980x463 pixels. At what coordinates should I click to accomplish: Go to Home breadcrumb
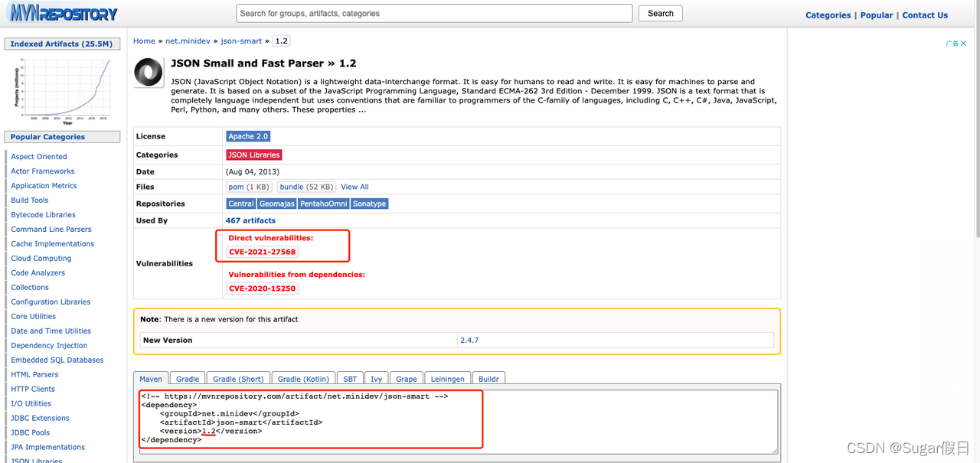pyautogui.click(x=144, y=41)
